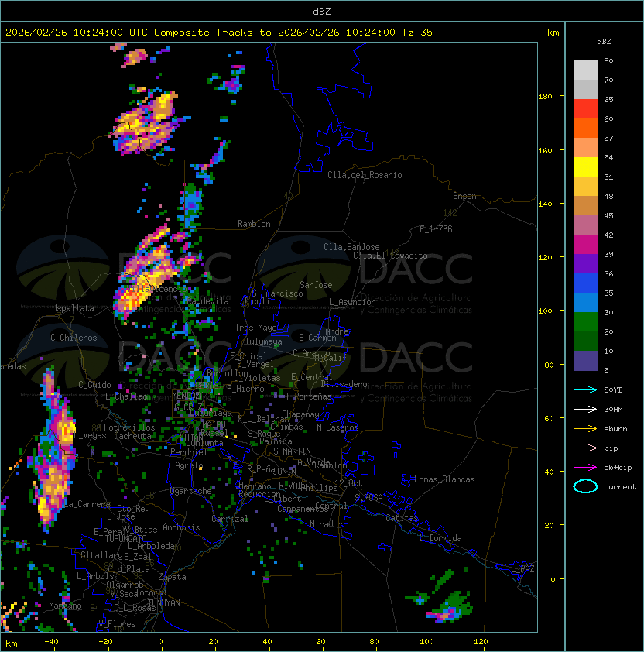The width and height of the screenshot is (644, 652).
Task: Click the 'km' unit label at top right
Action: tap(553, 33)
